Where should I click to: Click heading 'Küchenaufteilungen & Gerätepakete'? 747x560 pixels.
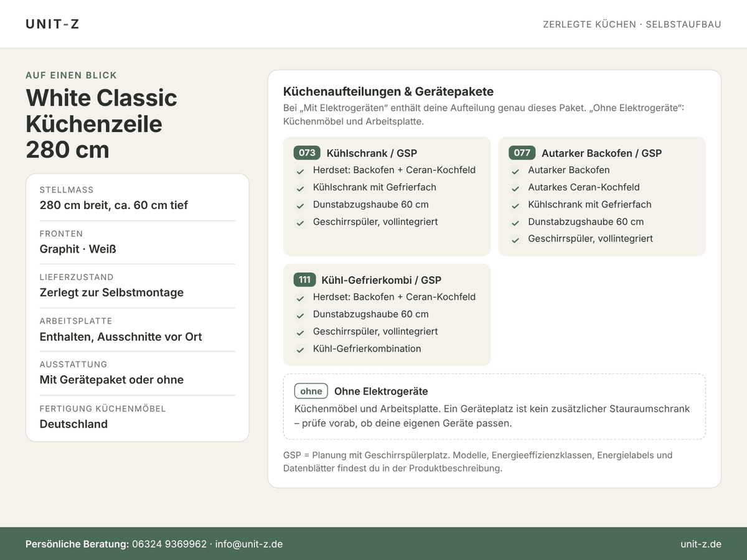[x=388, y=91]
